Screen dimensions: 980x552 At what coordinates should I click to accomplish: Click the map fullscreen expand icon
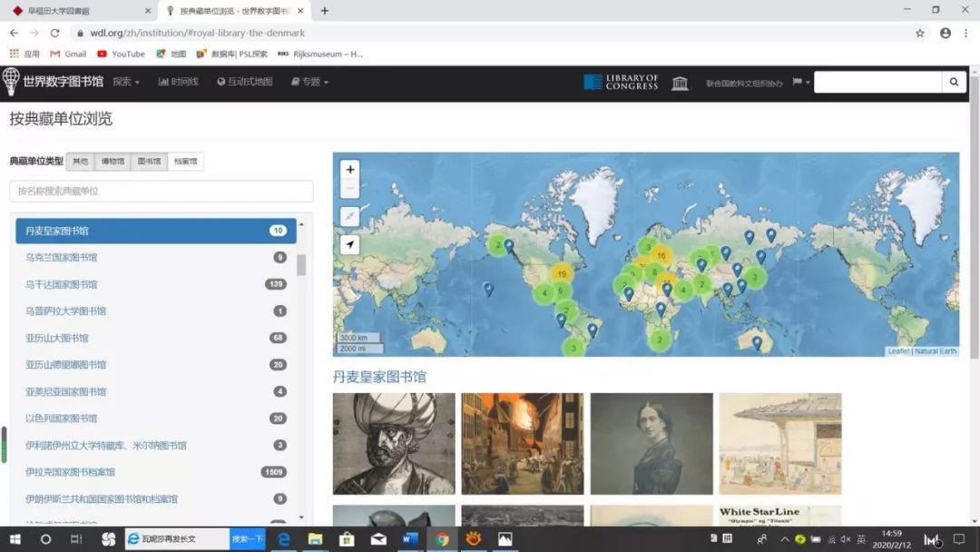350,216
